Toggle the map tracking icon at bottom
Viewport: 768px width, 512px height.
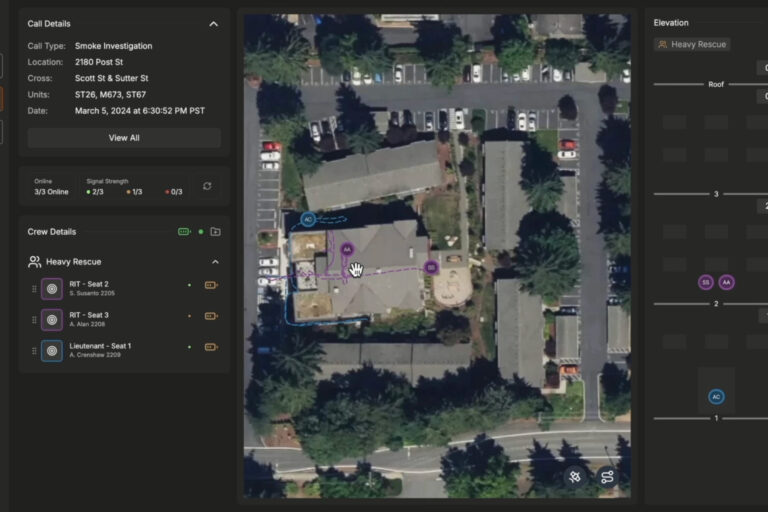[x=574, y=477]
